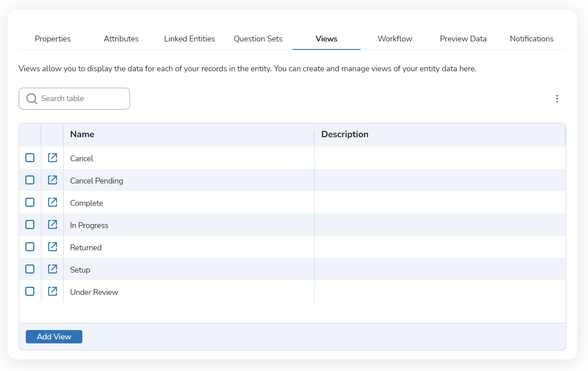
Task: Go to the Workflow tab
Action: 395,39
